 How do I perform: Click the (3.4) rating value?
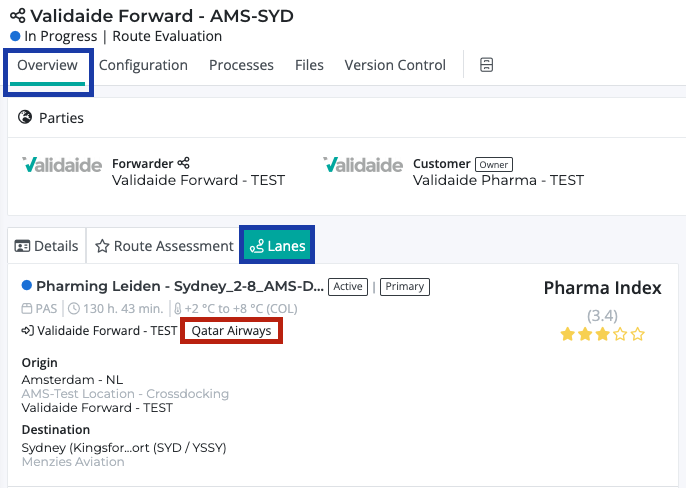coord(602,316)
